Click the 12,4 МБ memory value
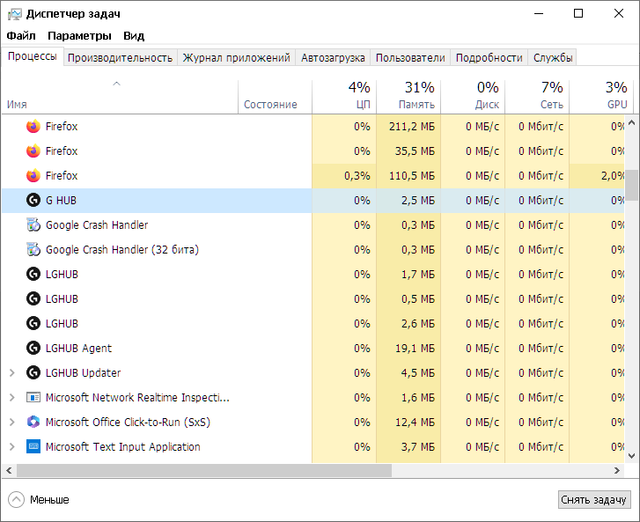Viewport: 640px width, 522px height. pyautogui.click(x=415, y=422)
